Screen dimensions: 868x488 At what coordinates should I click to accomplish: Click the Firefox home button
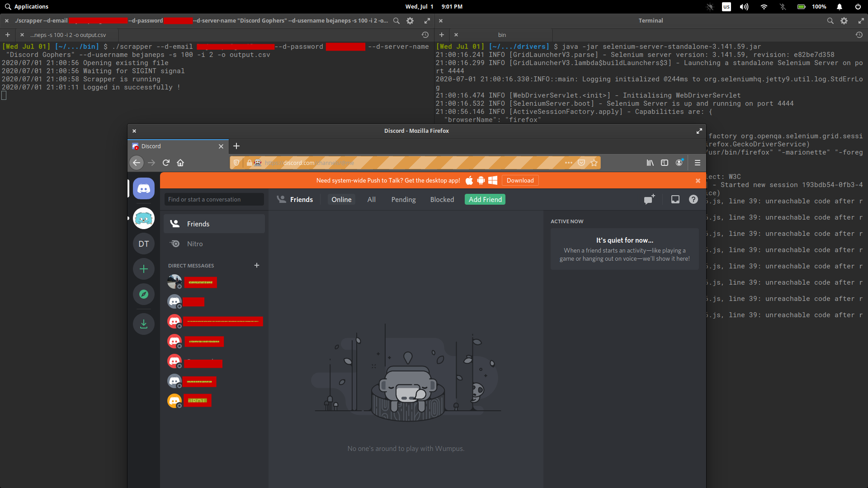click(180, 163)
